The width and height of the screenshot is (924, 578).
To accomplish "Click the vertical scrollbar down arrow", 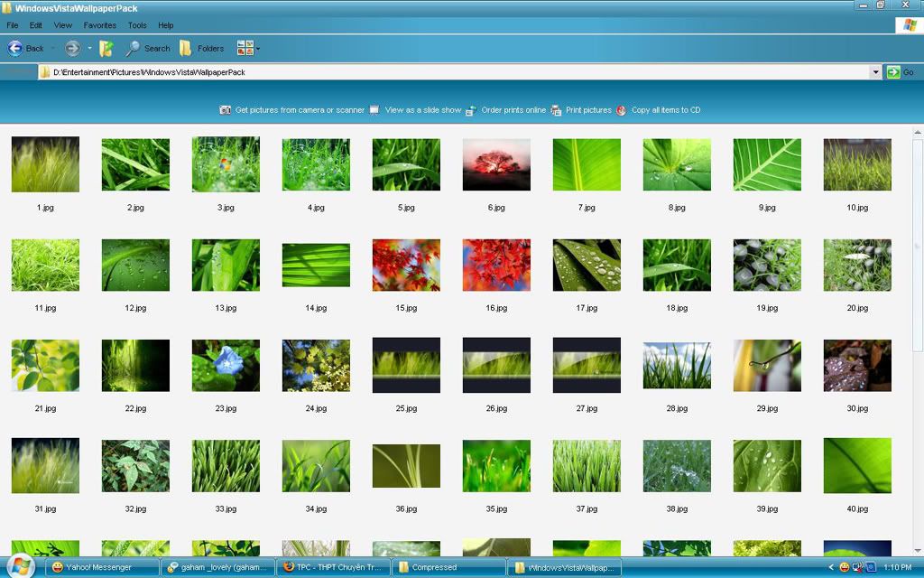I will (x=918, y=550).
